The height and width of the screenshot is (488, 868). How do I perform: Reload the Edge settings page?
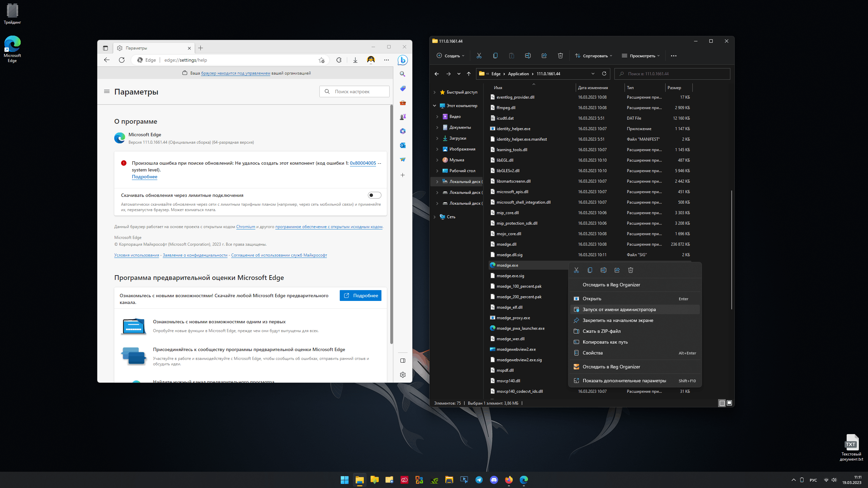point(122,60)
